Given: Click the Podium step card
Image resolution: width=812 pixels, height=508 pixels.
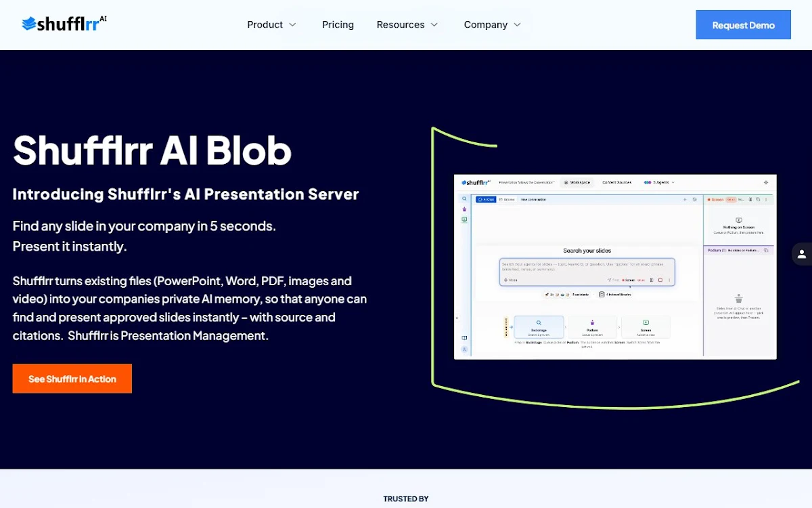Looking at the screenshot, I should coord(592,327).
